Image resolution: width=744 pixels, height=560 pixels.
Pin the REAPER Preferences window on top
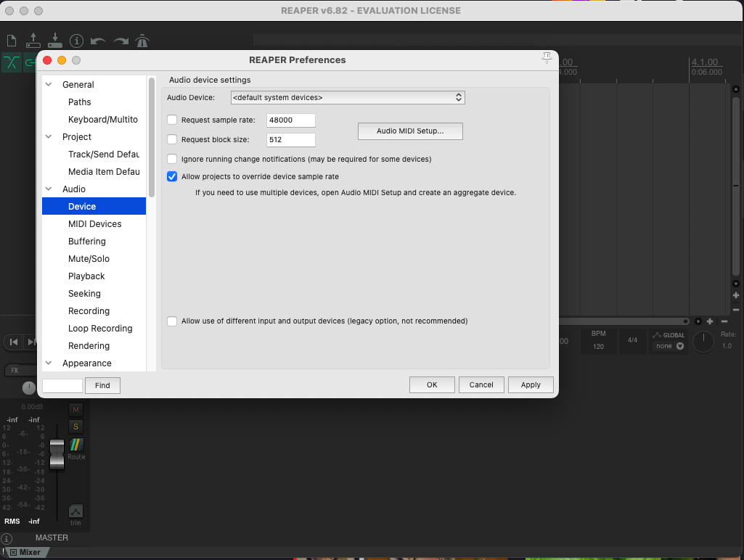(x=547, y=58)
